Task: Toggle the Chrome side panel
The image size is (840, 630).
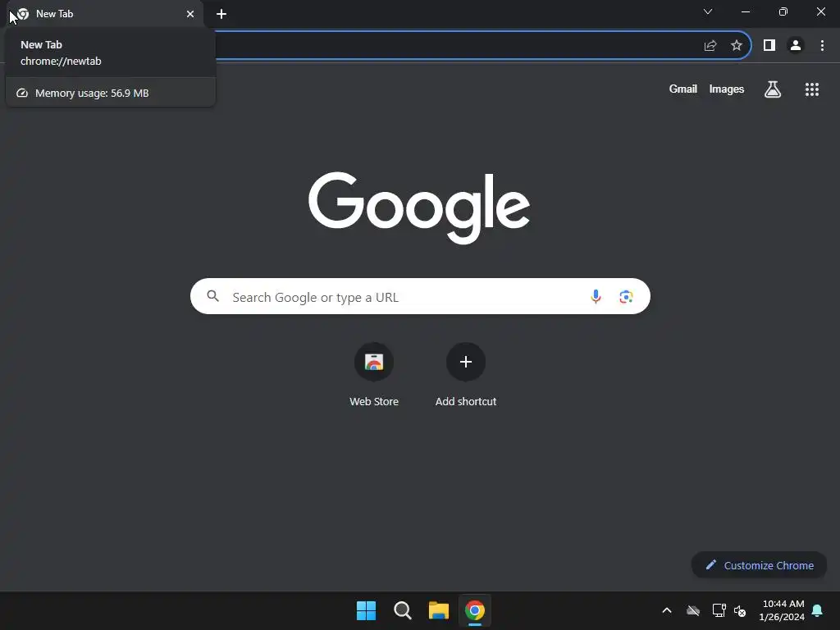Action: coord(769,46)
